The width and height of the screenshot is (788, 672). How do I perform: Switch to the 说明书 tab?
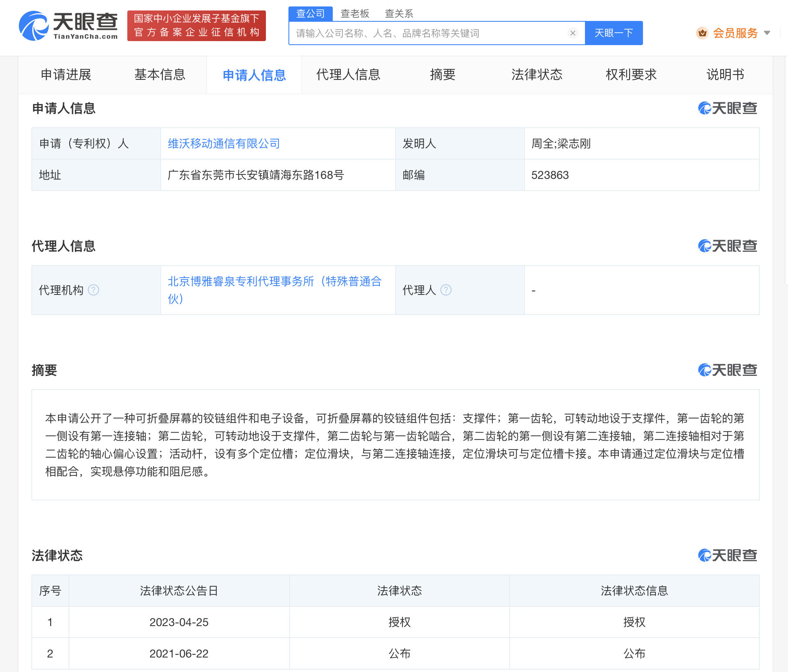[726, 75]
